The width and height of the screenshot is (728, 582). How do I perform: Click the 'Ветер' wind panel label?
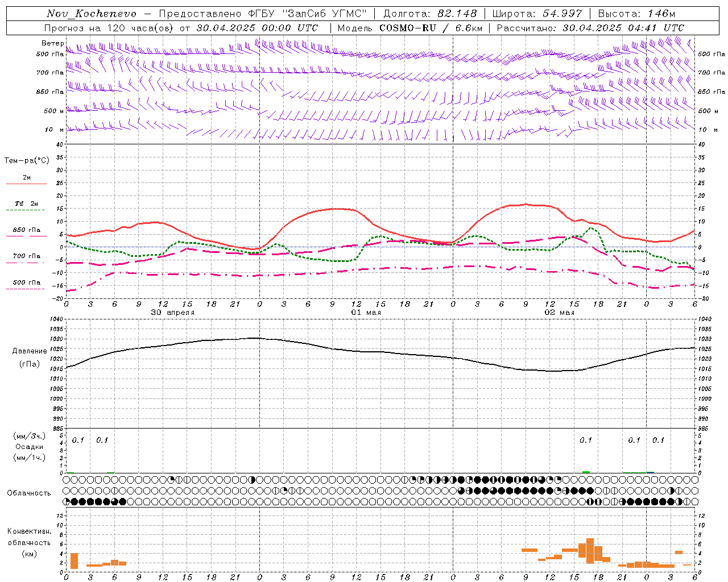[x=52, y=43]
